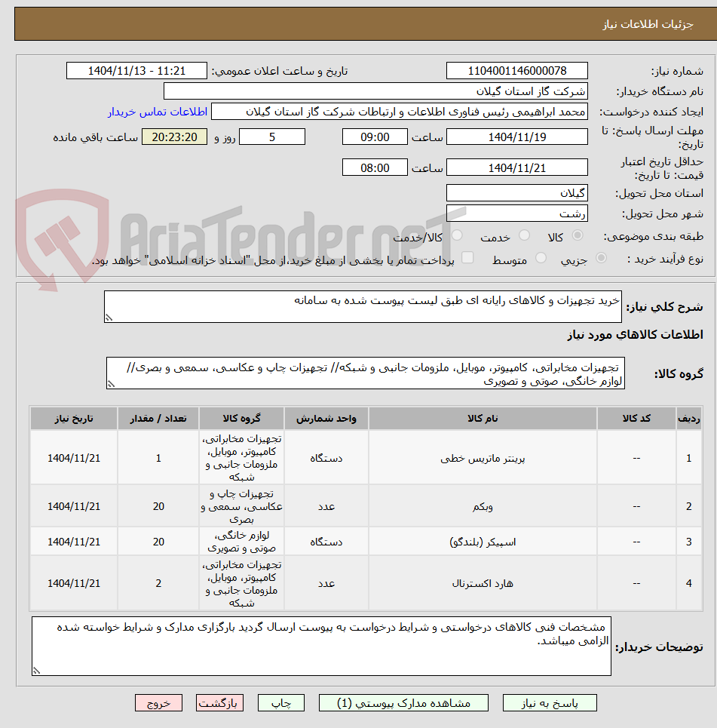Select the جزیی purchase type radio
This screenshot has height=728, width=717.
click(x=601, y=258)
